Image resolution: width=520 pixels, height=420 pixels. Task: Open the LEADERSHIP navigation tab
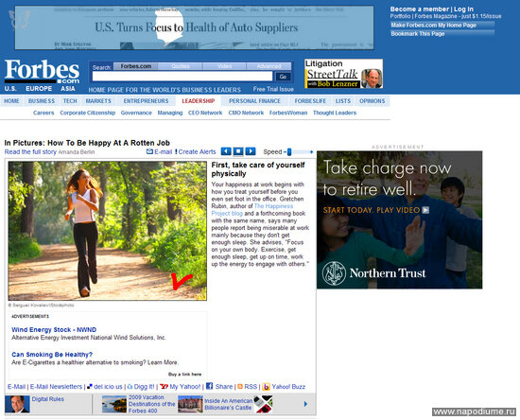pos(198,101)
